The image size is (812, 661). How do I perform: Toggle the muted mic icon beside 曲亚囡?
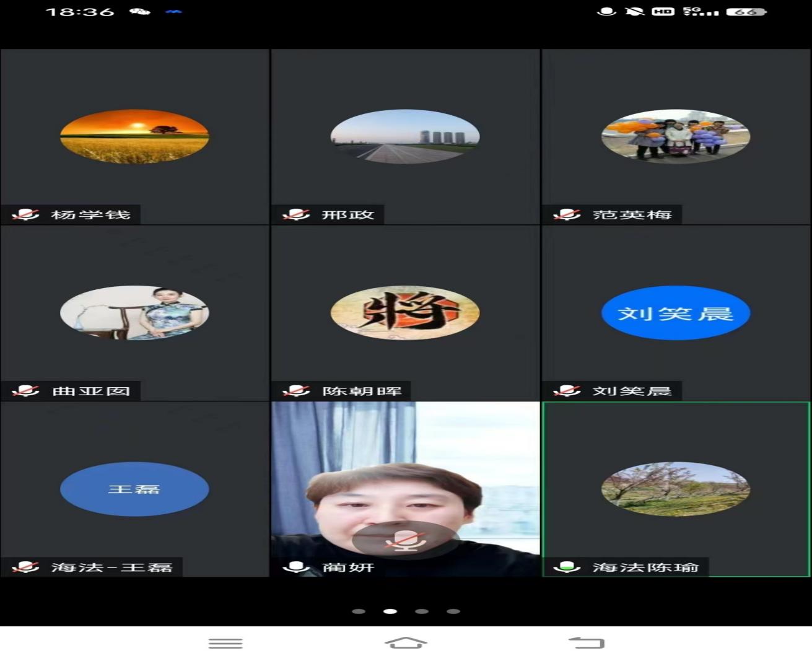(25, 391)
